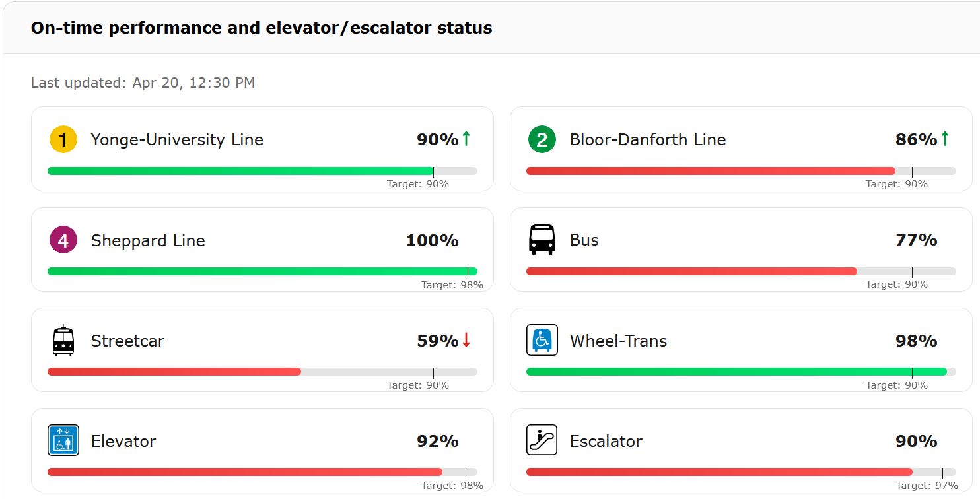Click the Streetcar icon
The width and height of the screenshot is (980, 499).
coord(63,341)
